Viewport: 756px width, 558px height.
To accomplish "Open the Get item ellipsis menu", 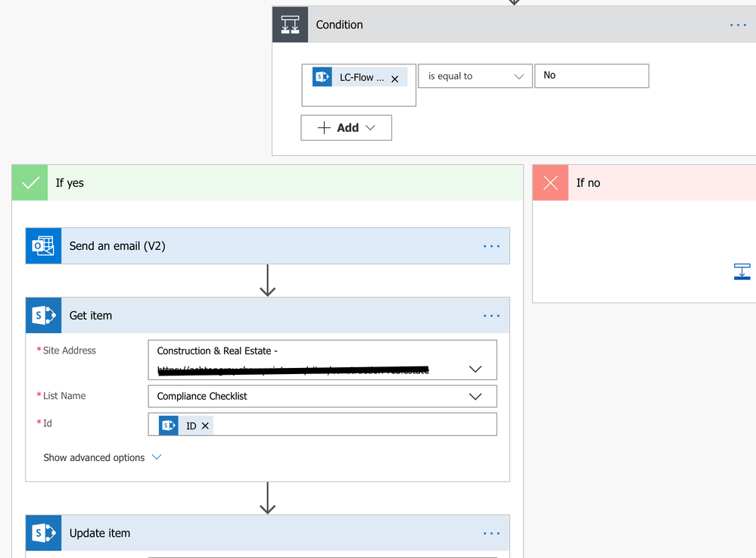I will point(491,316).
